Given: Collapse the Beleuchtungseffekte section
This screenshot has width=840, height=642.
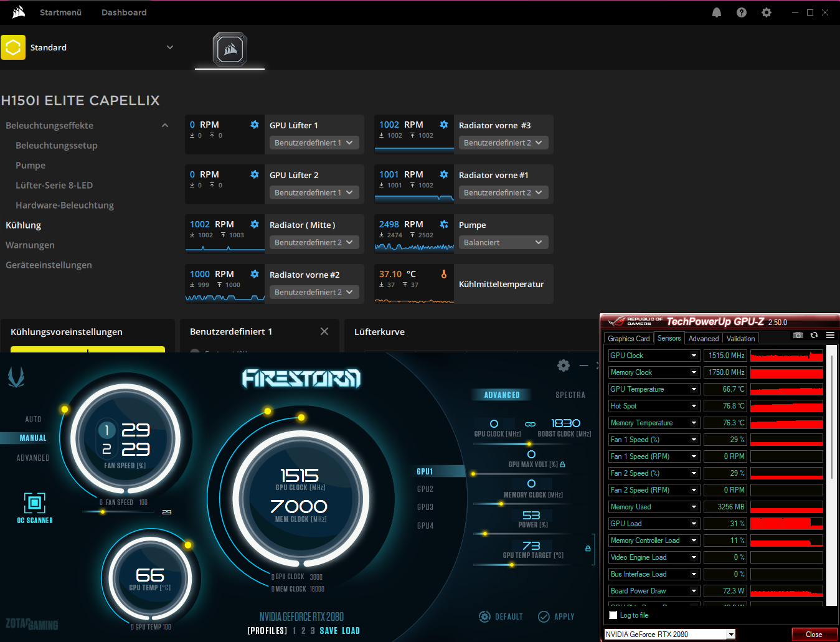Looking at the screenshot, I should [165, 125].
